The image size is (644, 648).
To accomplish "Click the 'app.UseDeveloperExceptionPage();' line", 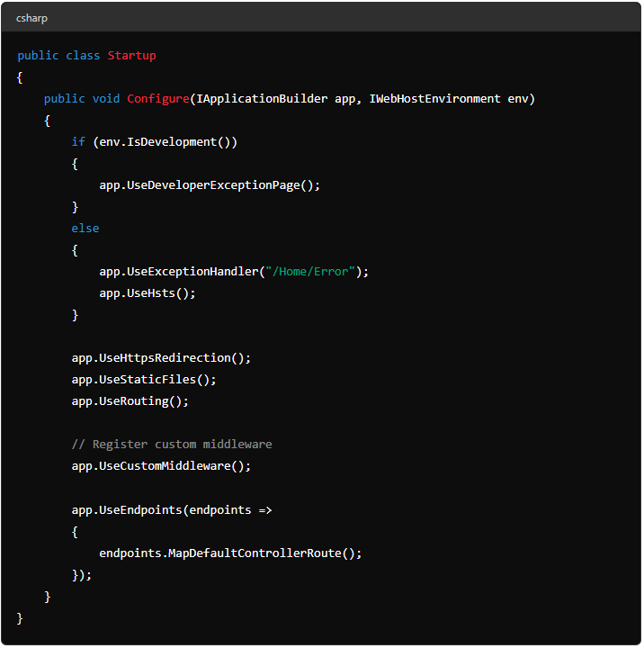I will (x=210, y=185).
